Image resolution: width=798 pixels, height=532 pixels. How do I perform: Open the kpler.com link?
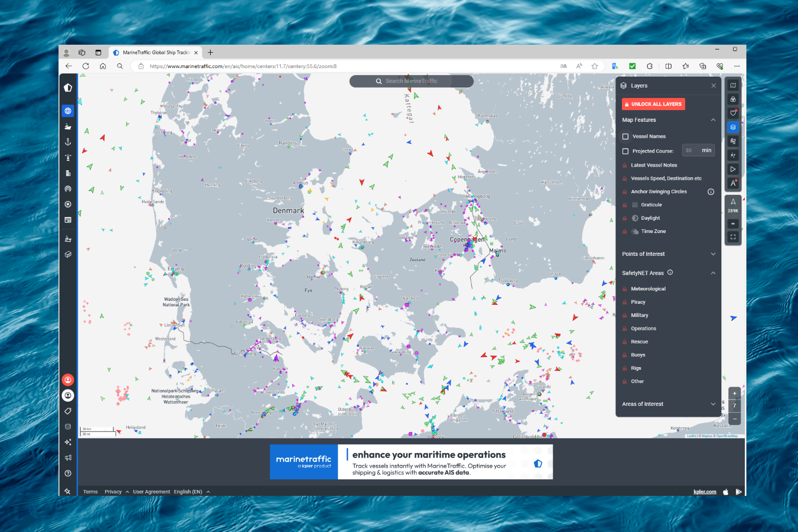[705, 491]
